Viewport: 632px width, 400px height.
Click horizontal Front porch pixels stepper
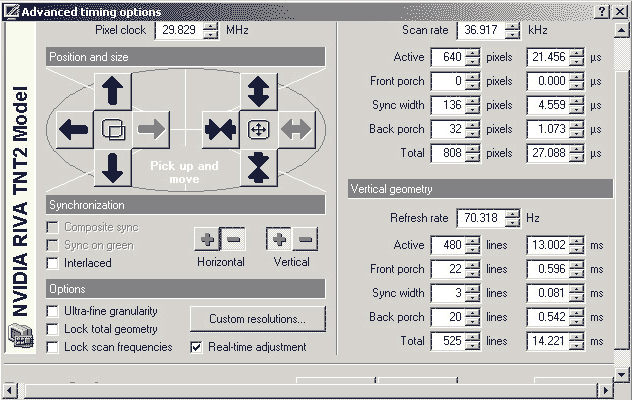point(472,81)
